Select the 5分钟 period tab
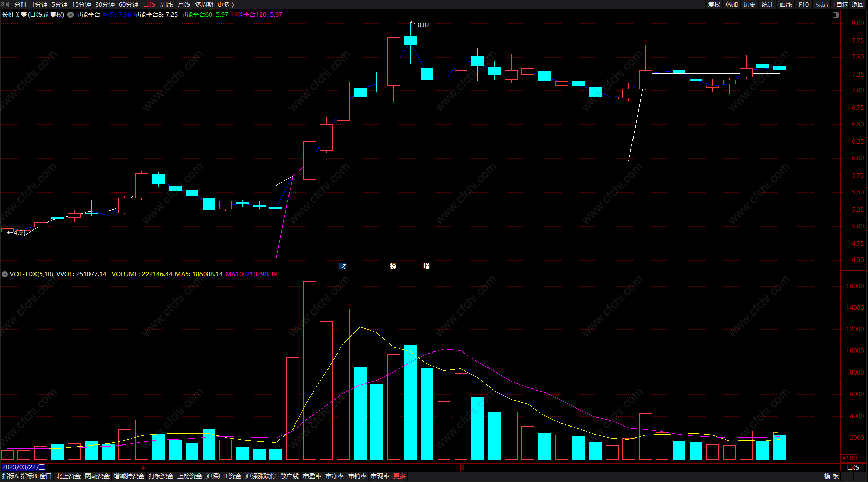The image size is (868, 482). pyautogui.click(x=60, y=5)
